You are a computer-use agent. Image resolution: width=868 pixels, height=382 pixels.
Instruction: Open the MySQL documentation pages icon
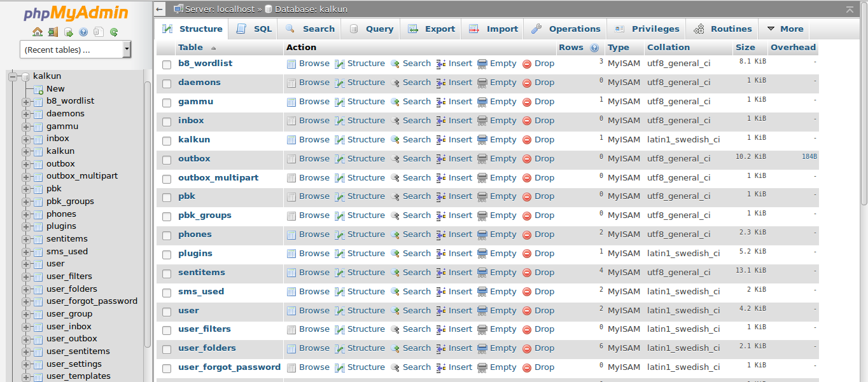99,32
